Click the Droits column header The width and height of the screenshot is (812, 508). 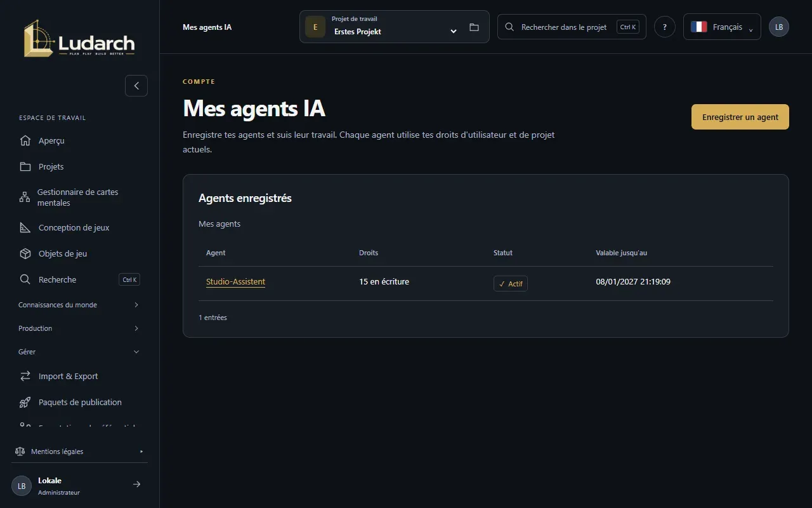coord(369,253)
